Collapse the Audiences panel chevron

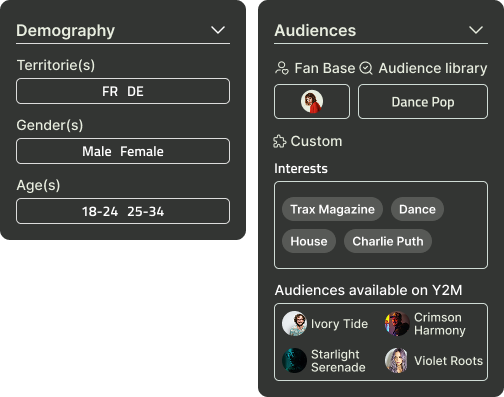(x=476, y=30)
